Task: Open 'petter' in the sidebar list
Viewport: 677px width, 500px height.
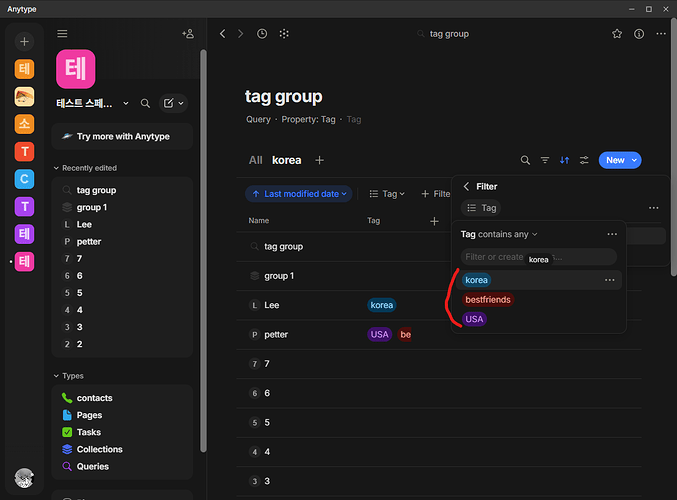Action: point(89,241)
